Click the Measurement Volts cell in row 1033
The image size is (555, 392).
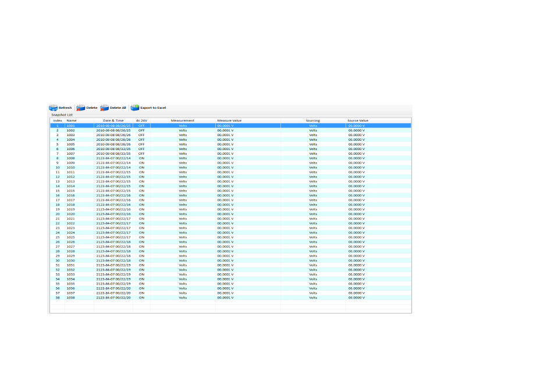click(183, 275)
